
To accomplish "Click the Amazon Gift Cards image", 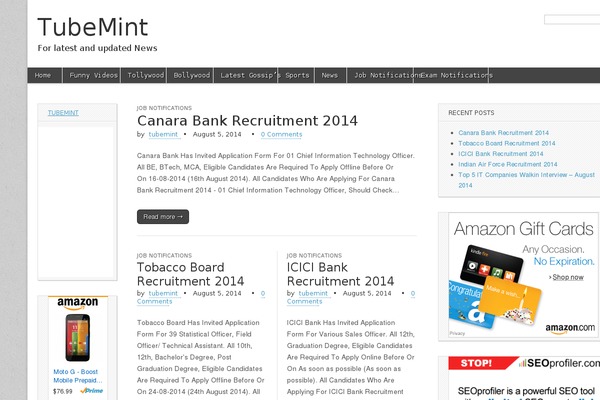I will [523, 275].
